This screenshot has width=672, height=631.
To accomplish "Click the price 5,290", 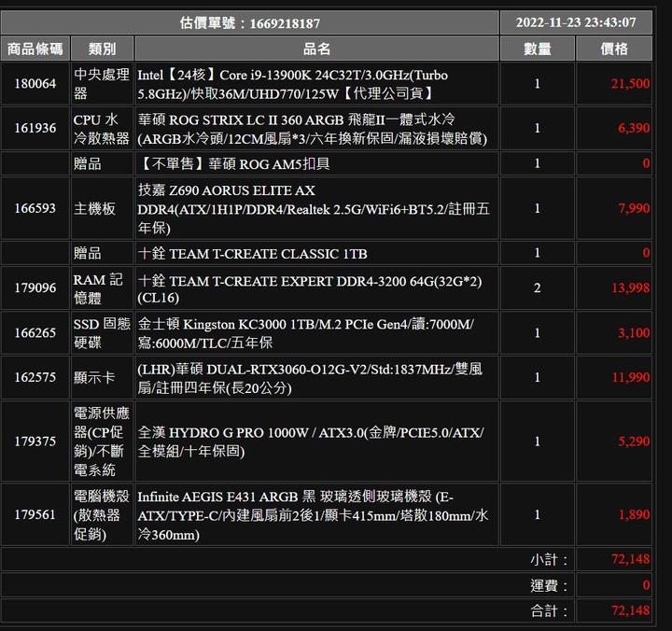I will coord(634,442).
